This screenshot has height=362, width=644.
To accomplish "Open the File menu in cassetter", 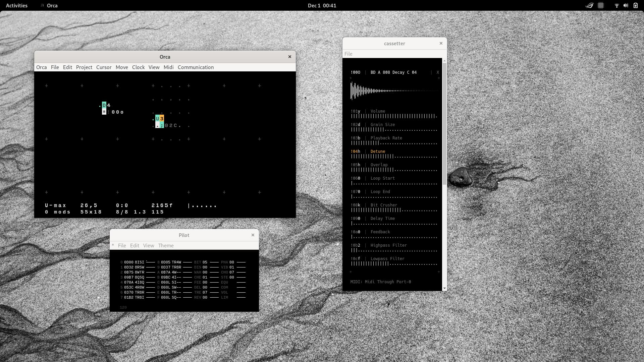I will (348, 54).
